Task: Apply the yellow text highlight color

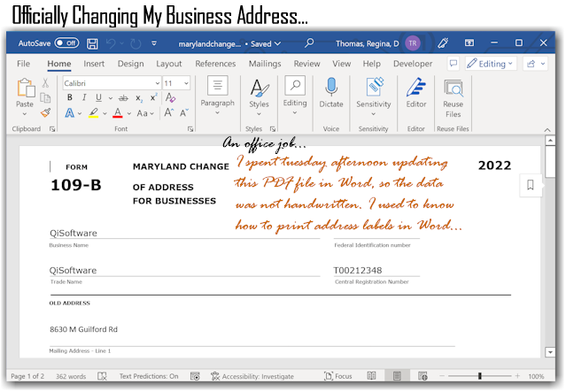Action: click(x=94, y=113)
